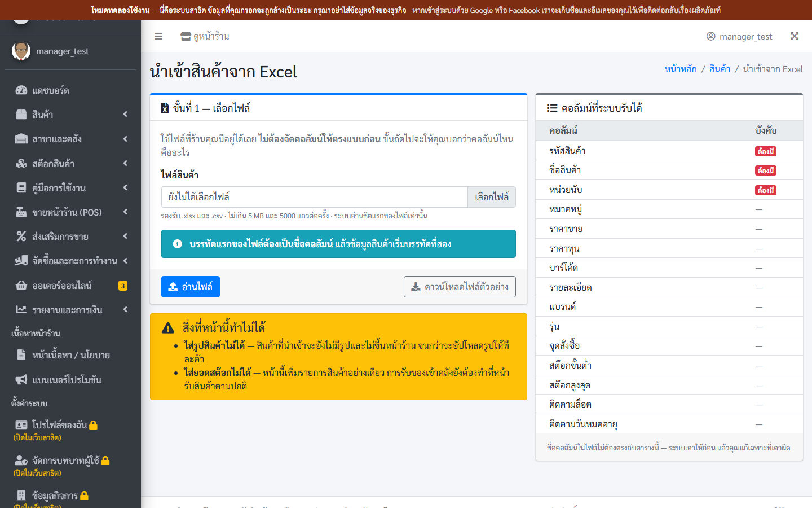Click the fullscreen expand icon in top bar

795,36
